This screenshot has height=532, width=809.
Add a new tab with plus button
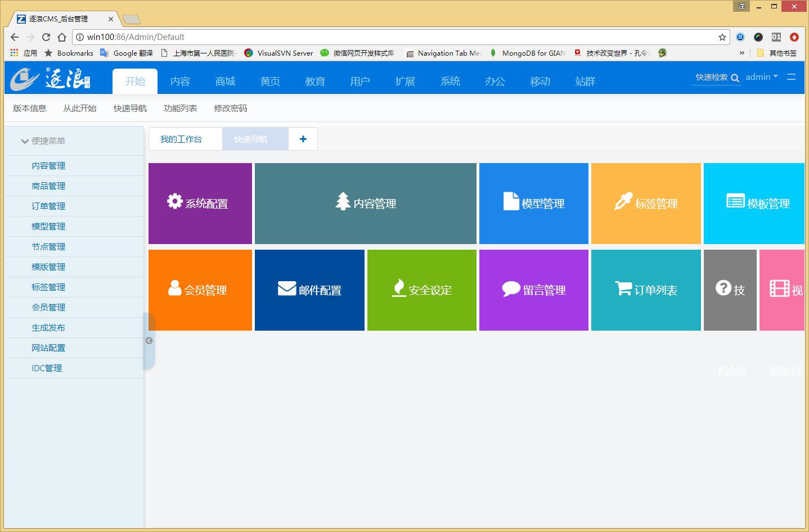tap(303, 139)
